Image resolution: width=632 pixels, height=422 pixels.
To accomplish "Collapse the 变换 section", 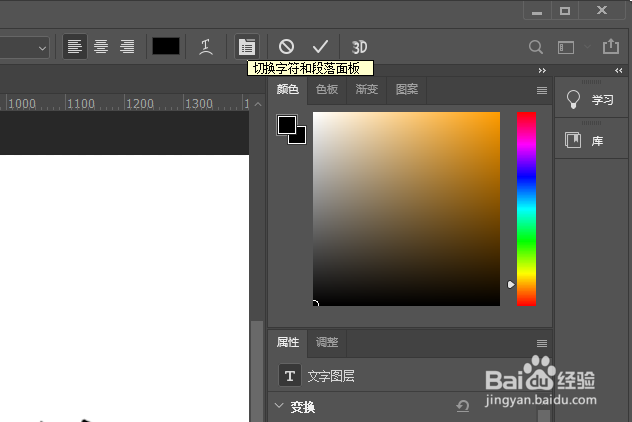I will 279,405.
